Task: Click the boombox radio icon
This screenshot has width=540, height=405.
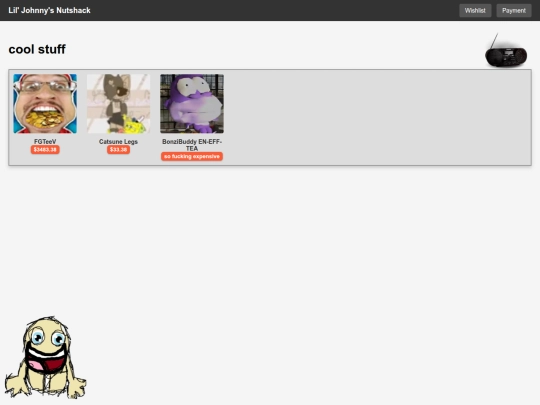Action: coord(506,51)
